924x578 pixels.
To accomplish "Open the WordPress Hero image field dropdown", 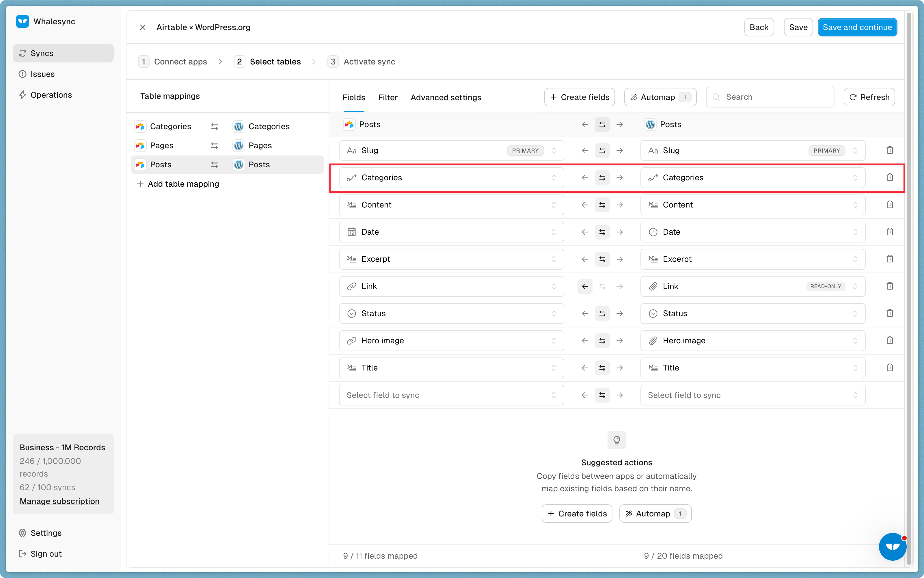I will click(752, 341).
